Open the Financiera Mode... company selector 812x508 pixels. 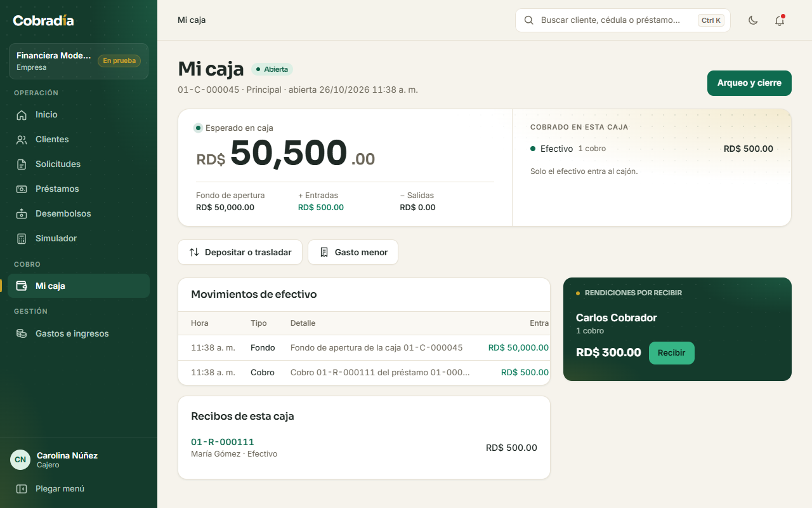(x=79, y=61)
